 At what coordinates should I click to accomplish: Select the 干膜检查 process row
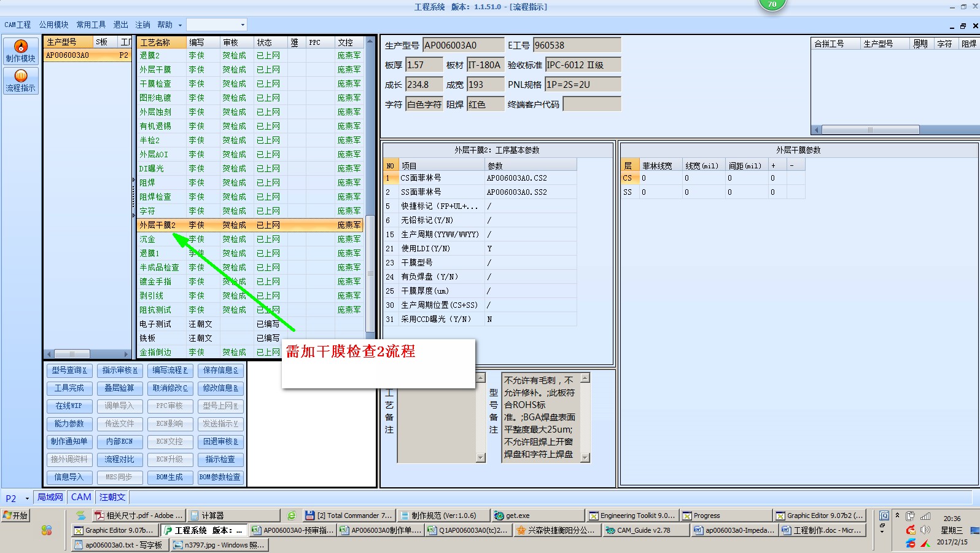point(251,84)
